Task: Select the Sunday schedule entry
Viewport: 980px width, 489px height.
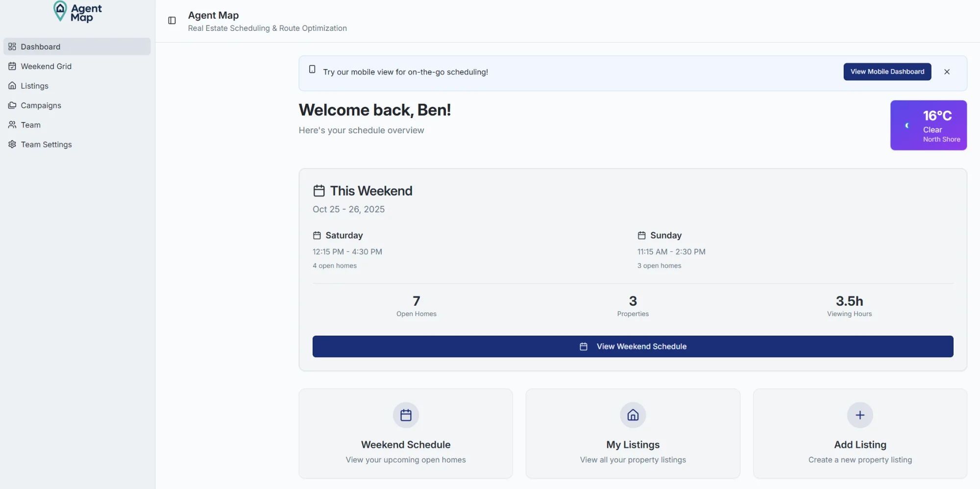Action: pyautogui.click(x=665, y=236)
